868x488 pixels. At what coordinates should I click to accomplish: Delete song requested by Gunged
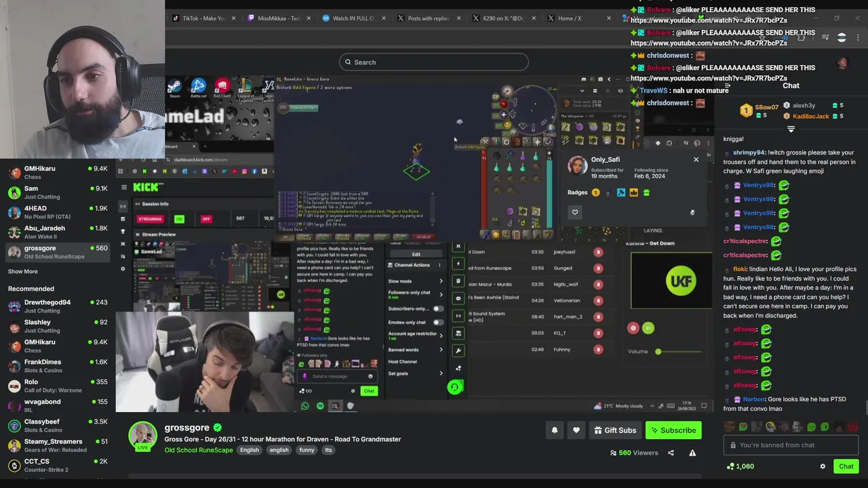pos(598,268)
